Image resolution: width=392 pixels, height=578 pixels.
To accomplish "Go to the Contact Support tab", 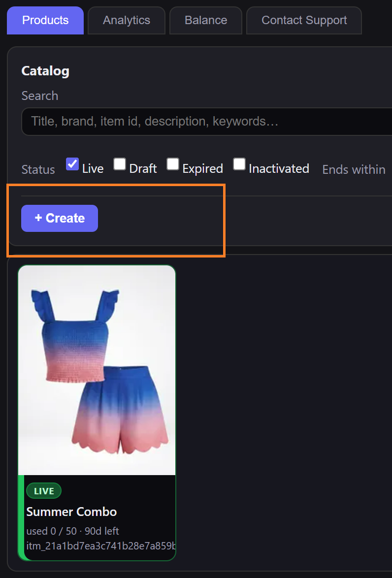I will coord(304,20).
